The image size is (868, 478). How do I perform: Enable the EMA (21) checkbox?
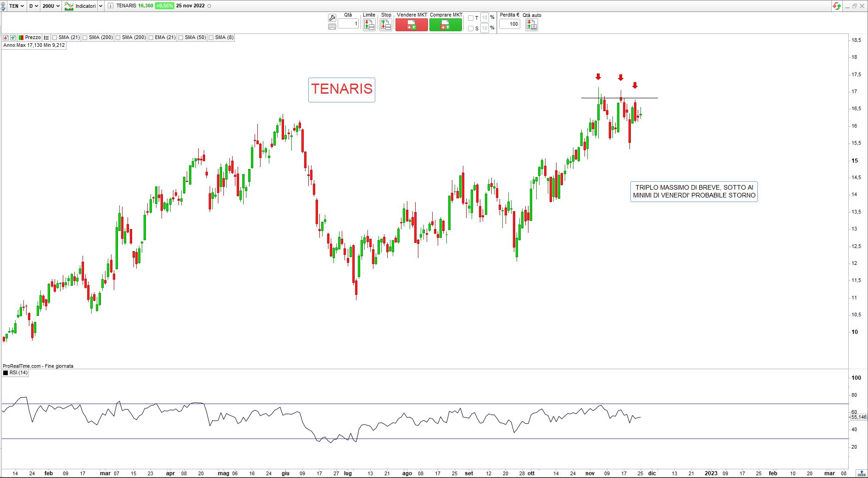[151, 38]
